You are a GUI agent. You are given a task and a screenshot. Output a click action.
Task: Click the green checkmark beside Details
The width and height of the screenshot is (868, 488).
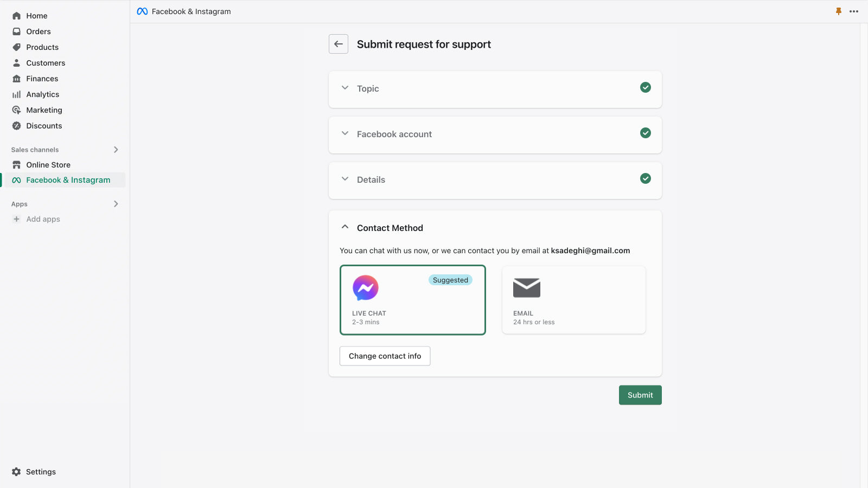[646, 178]
